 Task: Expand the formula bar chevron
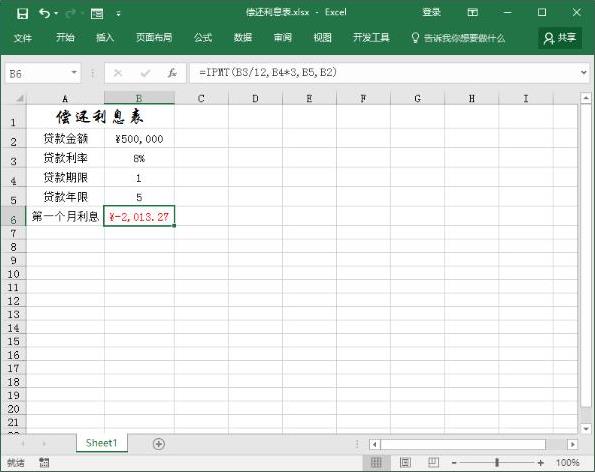584,72
